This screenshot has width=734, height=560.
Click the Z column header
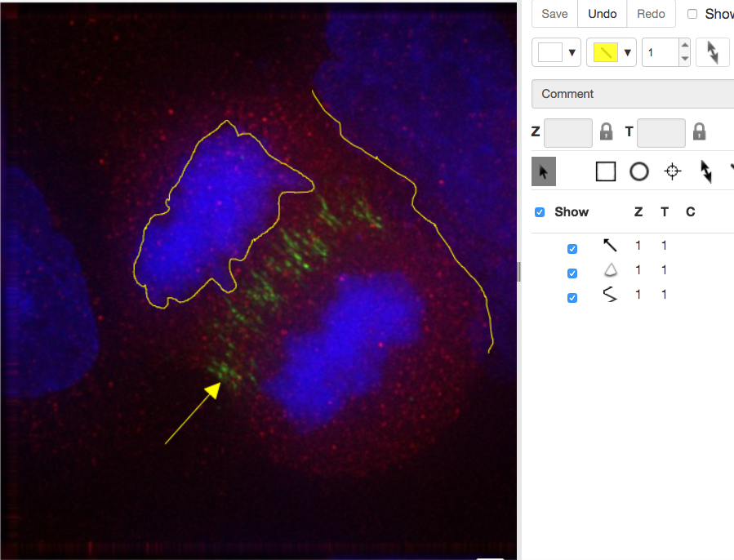click(638, 212)
